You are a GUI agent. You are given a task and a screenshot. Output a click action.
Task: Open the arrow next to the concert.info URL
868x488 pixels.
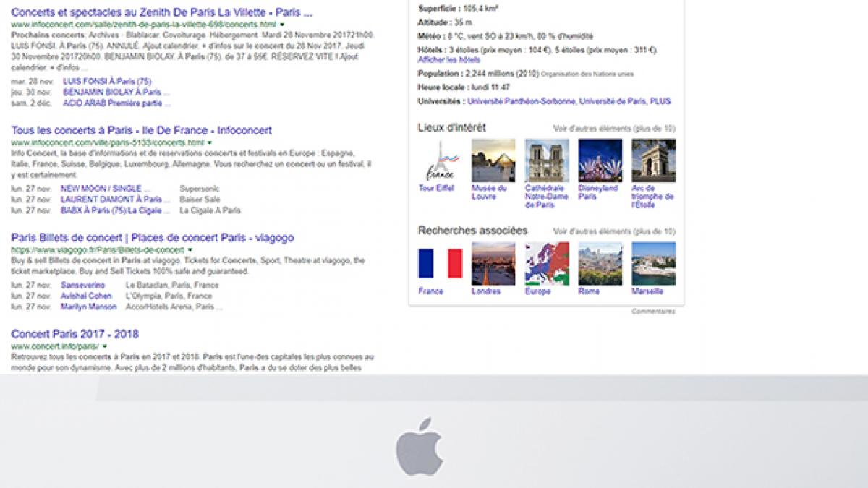(105, 347)
